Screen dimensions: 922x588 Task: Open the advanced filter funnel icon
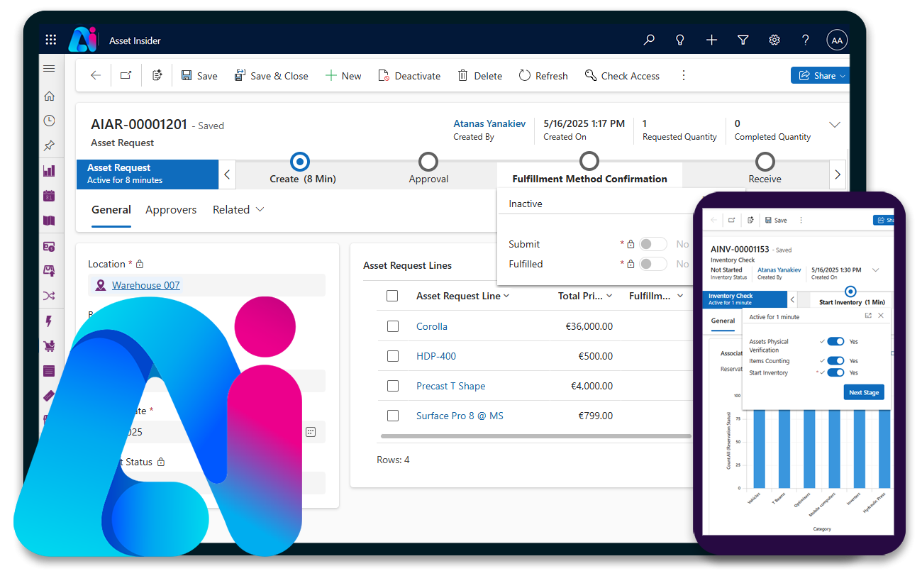(743, 40)
